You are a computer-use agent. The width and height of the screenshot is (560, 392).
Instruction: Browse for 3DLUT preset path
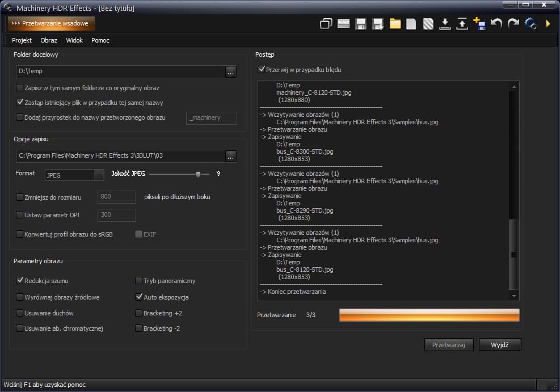pyautogui.click(x=230, y=156)
